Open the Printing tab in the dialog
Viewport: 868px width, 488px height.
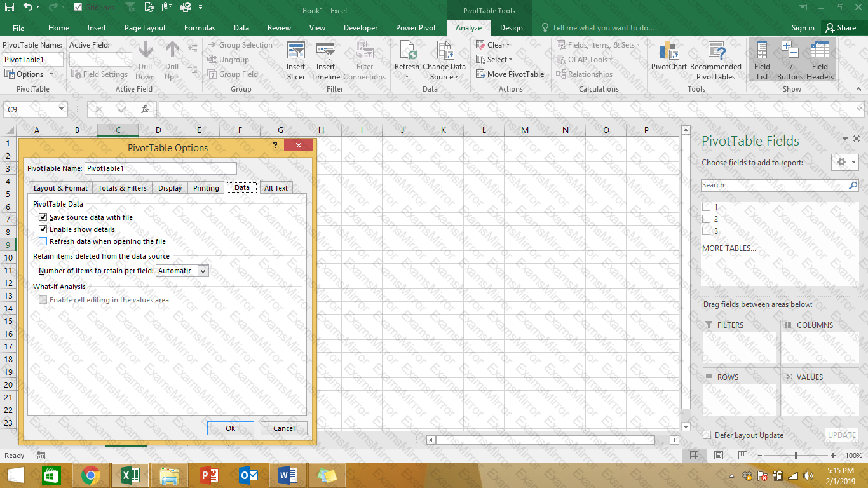tap(206, 188)
